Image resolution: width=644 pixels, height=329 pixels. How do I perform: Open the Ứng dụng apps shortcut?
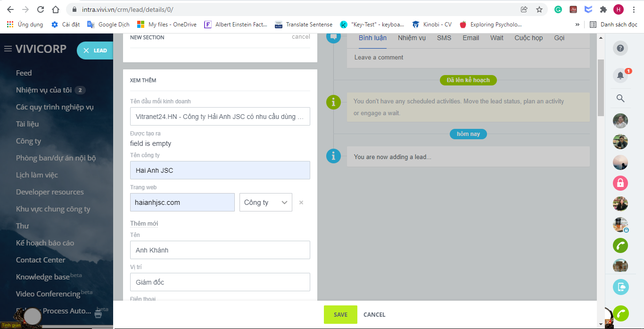click(25, 25)
